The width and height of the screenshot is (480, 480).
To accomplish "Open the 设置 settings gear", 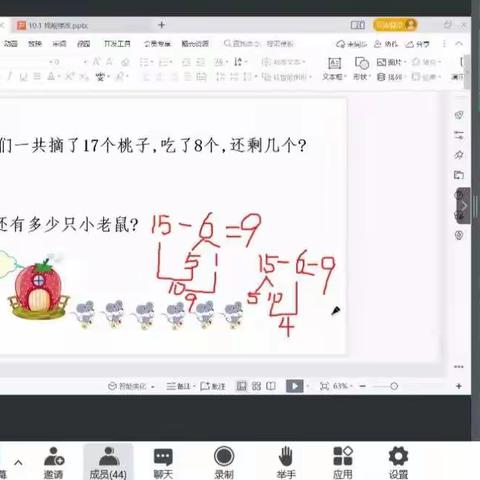I will 398,462.
